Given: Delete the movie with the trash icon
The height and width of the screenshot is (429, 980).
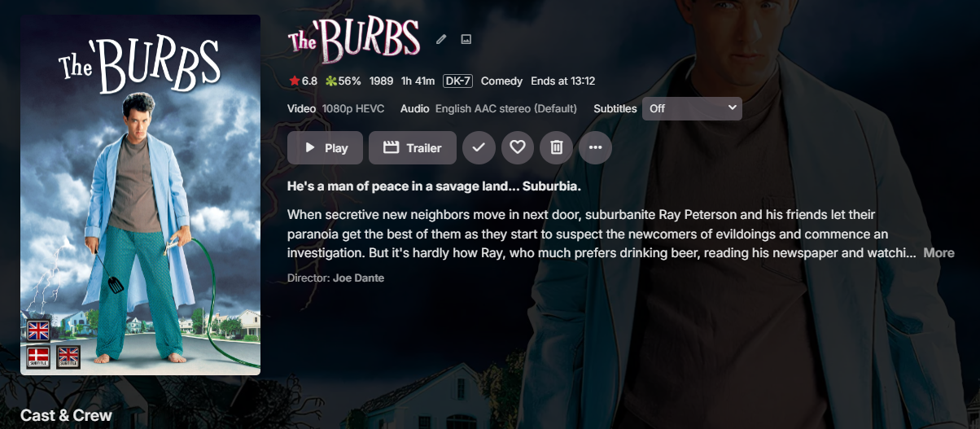Looking at the screenshot, I should click(556, 147).
